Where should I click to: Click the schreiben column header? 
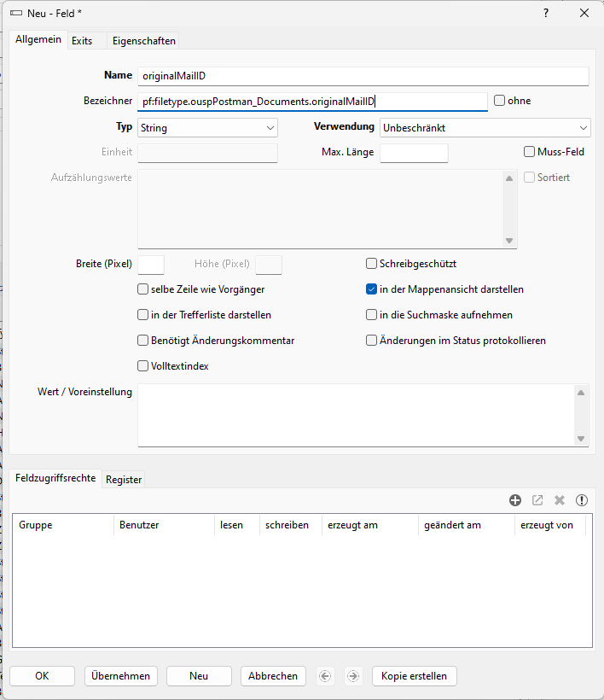(x=290, y=525)
